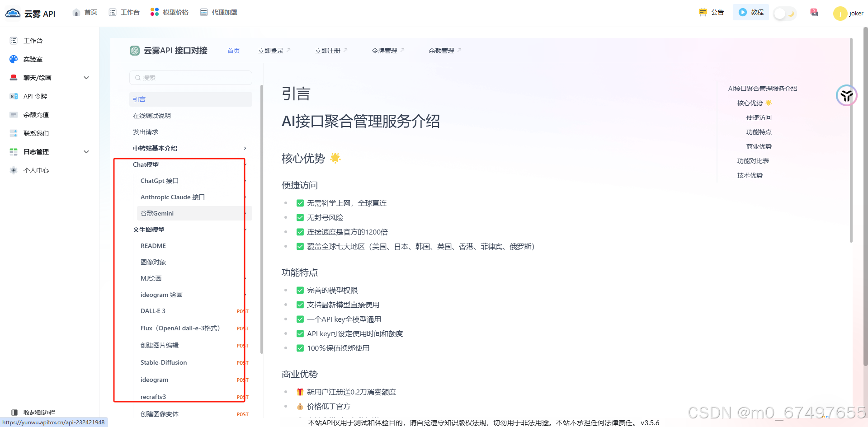Expand the 聊天/绘画 sidebar chevron

tap(86, 78)
